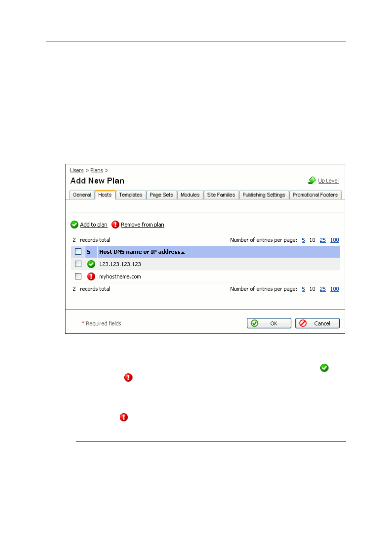This screenshot has height=554, width=392.
Task: Show 100 entries per page in bottom pager
Action: click(x=335, y=289)
